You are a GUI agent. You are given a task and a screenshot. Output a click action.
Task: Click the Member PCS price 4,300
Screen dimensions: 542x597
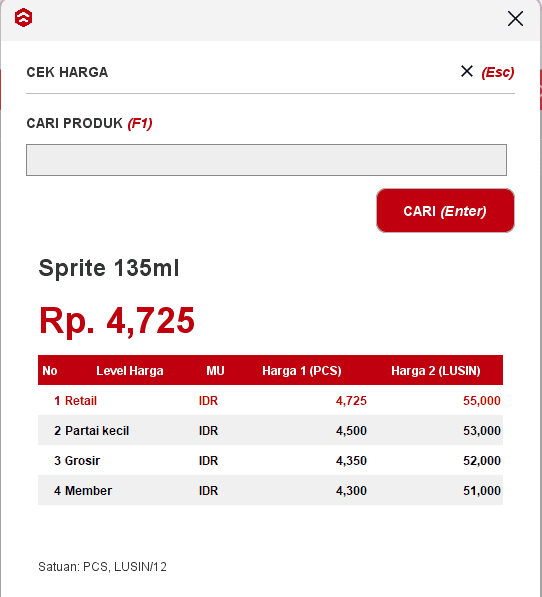pyautogui.click(x=351, y=490)
